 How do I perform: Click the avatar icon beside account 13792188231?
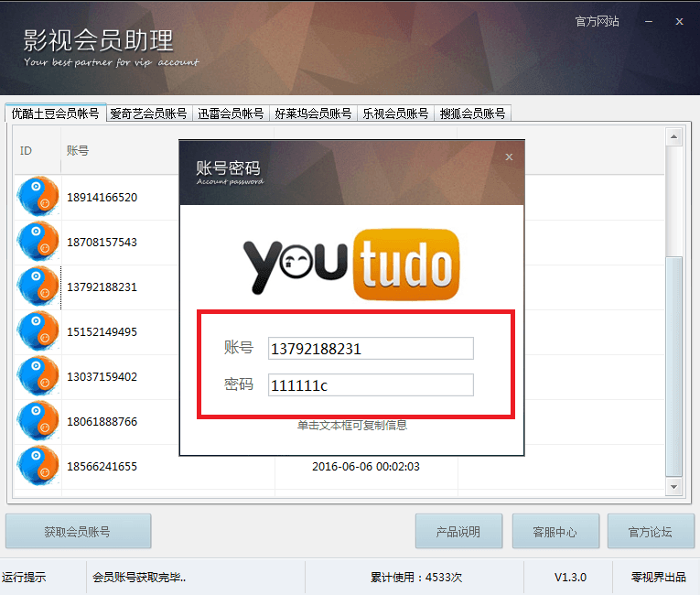coord(38,287)
